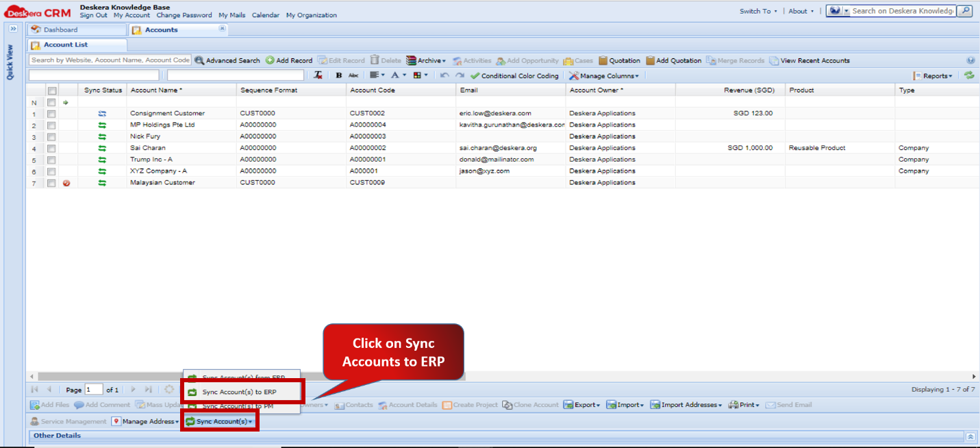980x448 pixels.
Task: Open View Recent Accounts
Action: click(810, 60)
